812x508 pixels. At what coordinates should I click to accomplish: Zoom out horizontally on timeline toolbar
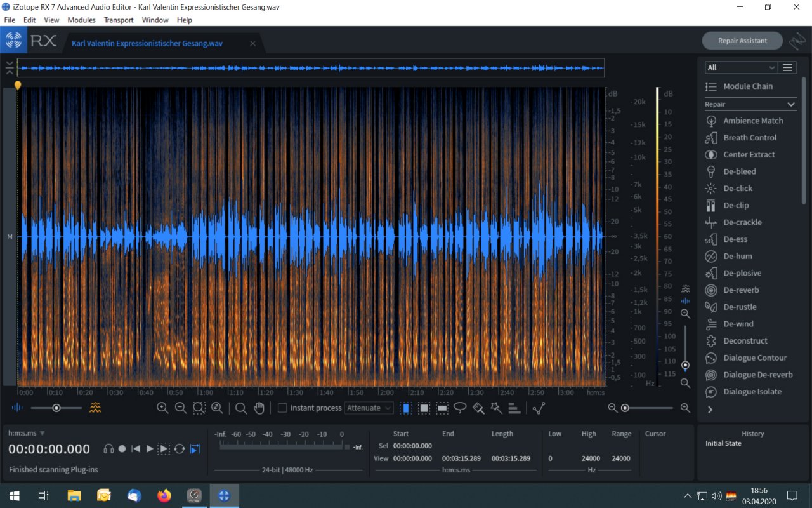(x=180, y=408)
